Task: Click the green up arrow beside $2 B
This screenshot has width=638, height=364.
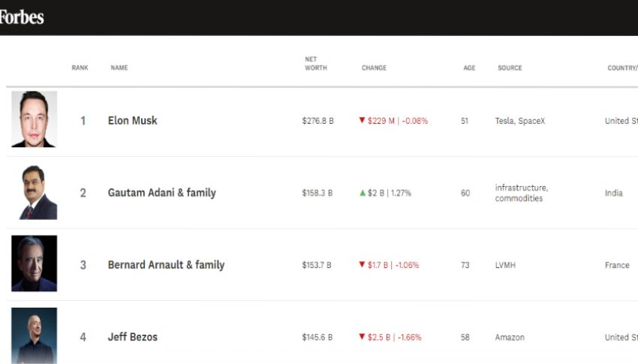Action: click(363, 193)
